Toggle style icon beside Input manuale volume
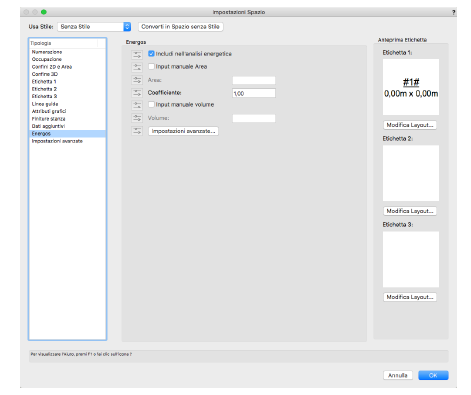The image size is (471, 395). click(137, 105)
